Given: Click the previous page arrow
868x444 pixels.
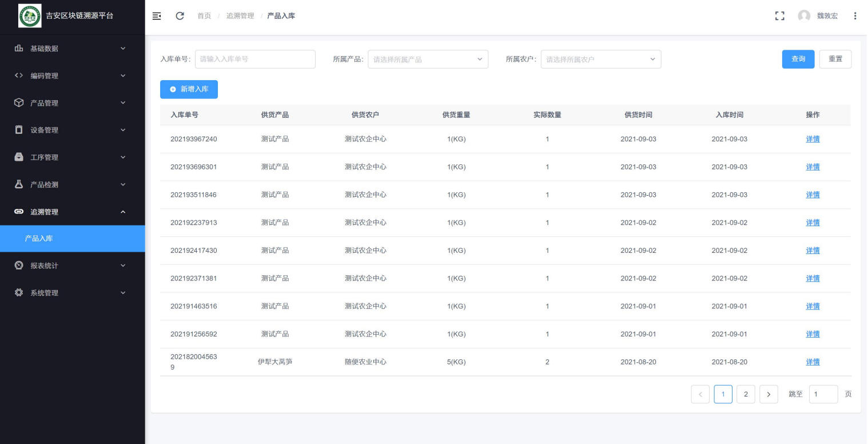Looking at the screenshot, I should click(700, 394).
